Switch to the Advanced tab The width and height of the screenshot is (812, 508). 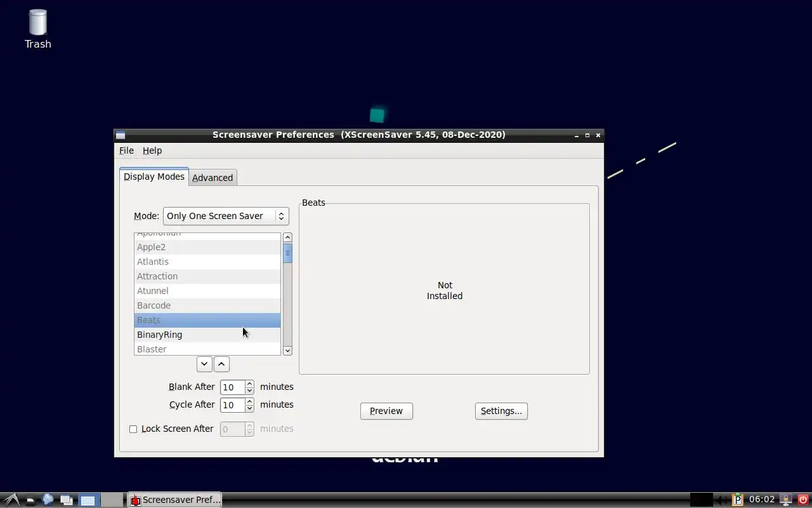(x=213, y=178)
